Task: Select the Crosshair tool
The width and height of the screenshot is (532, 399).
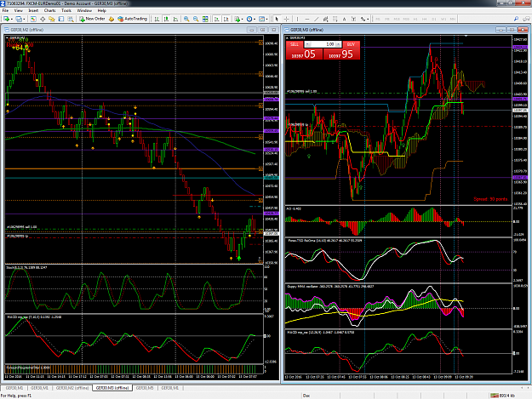Action: 286,19
